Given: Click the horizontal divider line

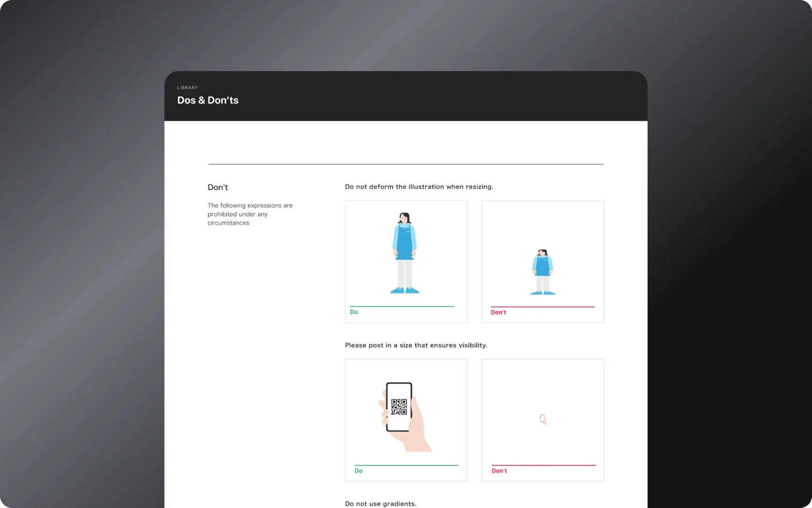Looking at the screenshot, I should click(406, 164).
